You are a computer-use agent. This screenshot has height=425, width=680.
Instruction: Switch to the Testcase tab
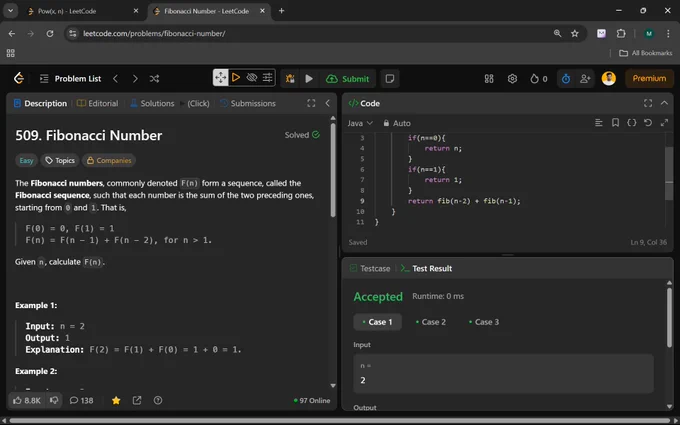tap(370, 268)
